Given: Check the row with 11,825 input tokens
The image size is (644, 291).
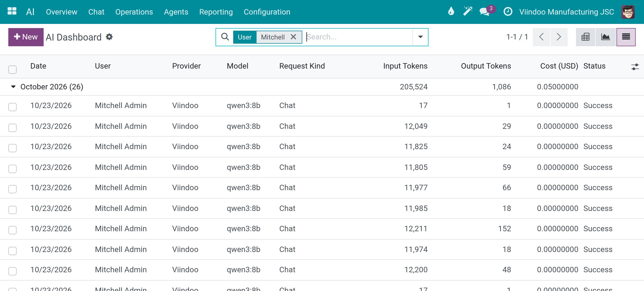Looking at the screenshot, I should pyautogui.click(x=12, y=148).
